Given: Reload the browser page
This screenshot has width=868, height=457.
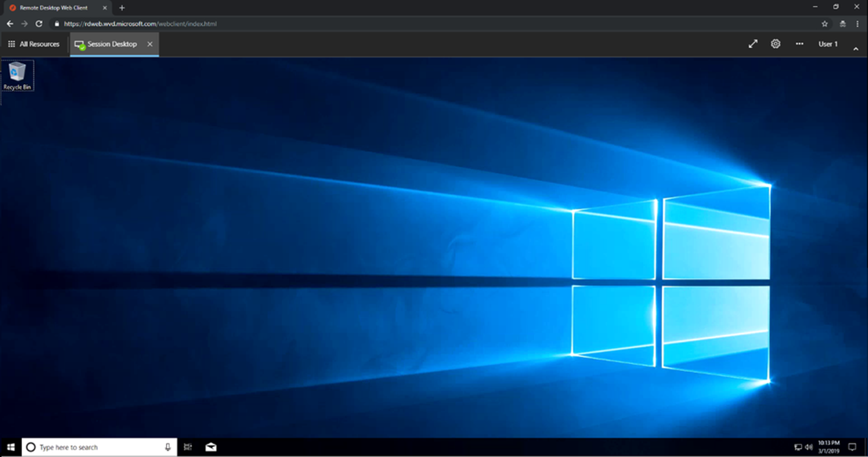Looking at the screenshot, I should (x=39, y=24).
